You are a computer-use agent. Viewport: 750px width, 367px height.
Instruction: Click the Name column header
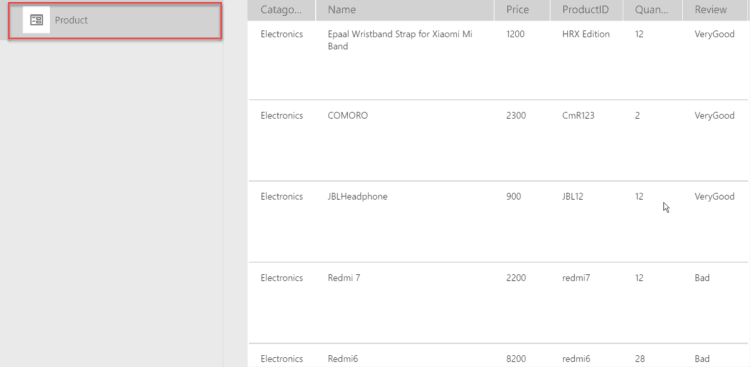coord(405,10)
